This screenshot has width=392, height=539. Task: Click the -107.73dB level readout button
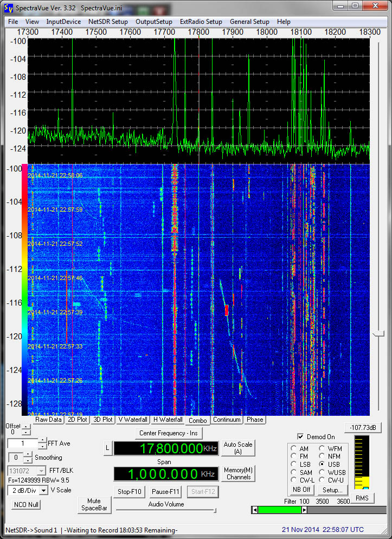pyautogui.click(x=363, y=428)
